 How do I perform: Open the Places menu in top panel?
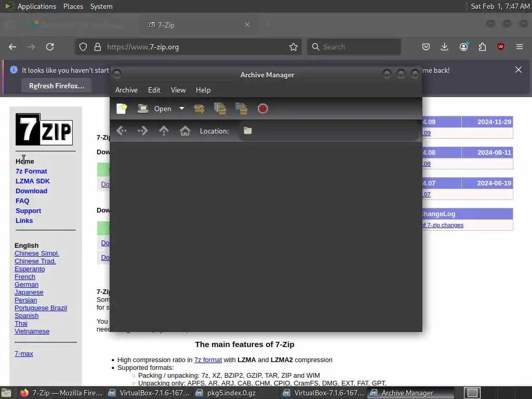coord(73,6)
